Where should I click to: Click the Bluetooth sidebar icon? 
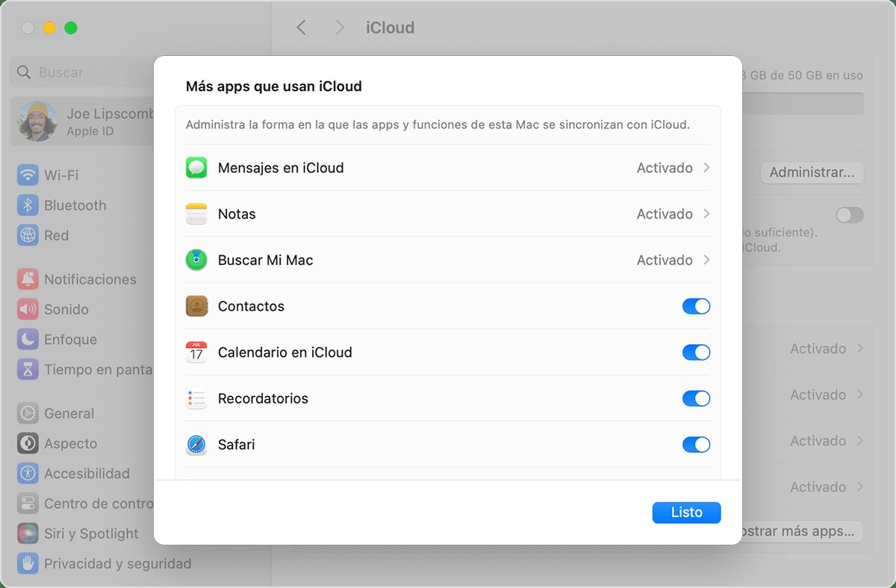tap(28, 205)
